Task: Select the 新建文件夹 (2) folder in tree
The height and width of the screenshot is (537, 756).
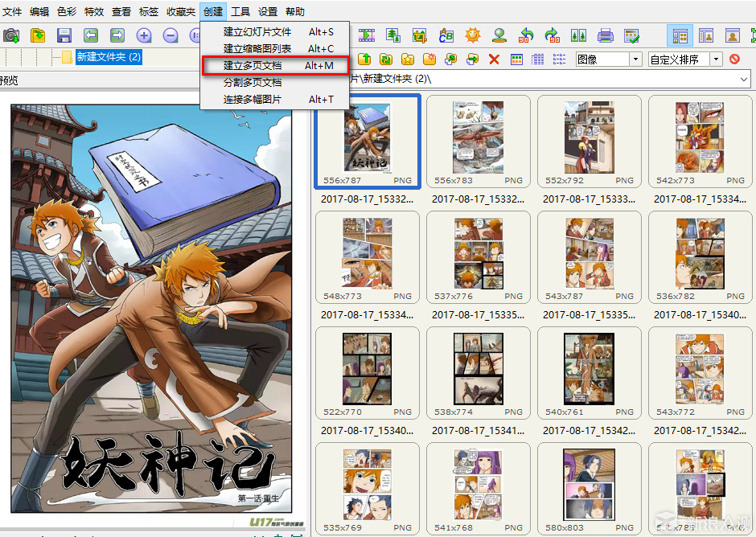Action: (109, 57)
